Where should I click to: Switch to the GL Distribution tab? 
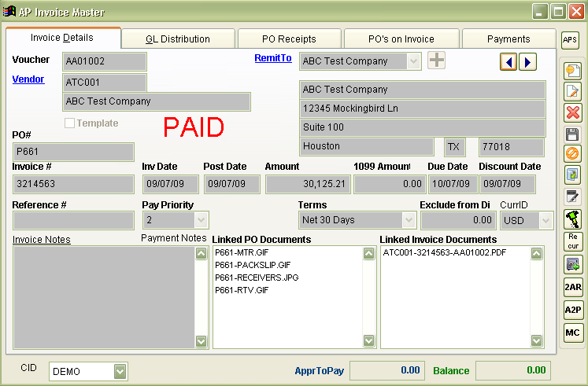[x=178, y=39]
